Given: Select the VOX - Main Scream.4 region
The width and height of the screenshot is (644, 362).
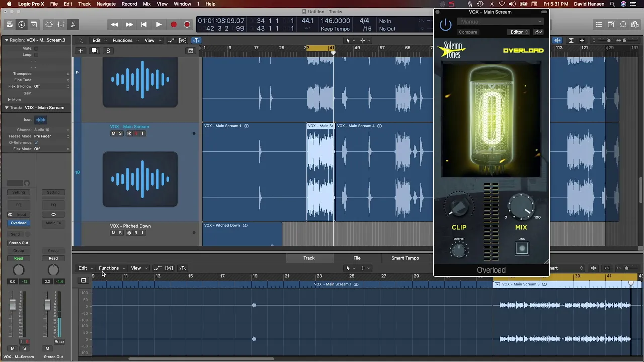Looking at the screenshot, I should click(383, 171).
